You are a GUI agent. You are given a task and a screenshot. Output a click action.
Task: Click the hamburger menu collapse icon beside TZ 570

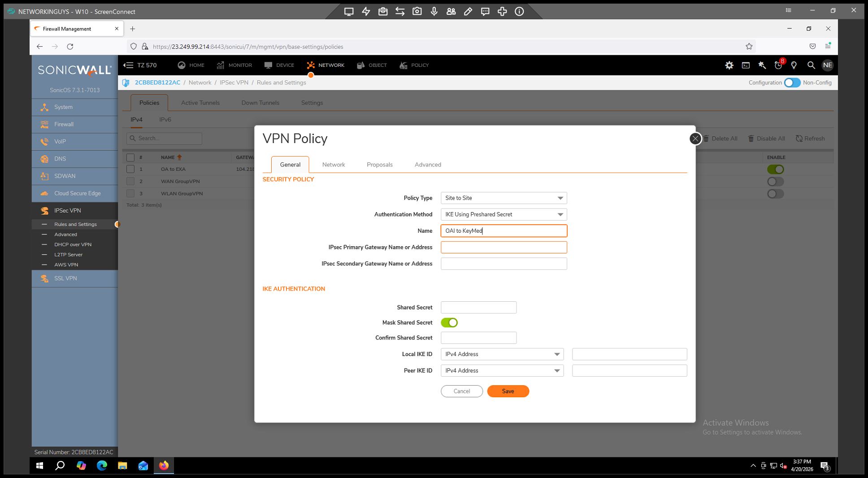pos(128,65)
